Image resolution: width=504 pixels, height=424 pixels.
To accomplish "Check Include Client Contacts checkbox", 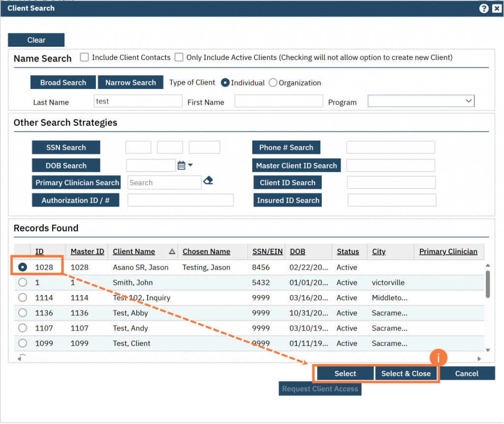I will coord(85,58).
